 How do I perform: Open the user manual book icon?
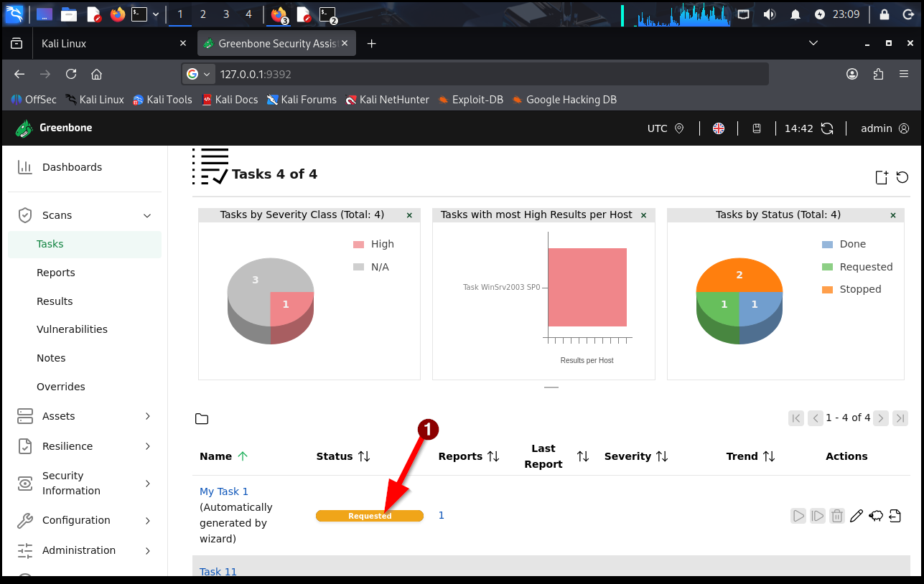757,128
